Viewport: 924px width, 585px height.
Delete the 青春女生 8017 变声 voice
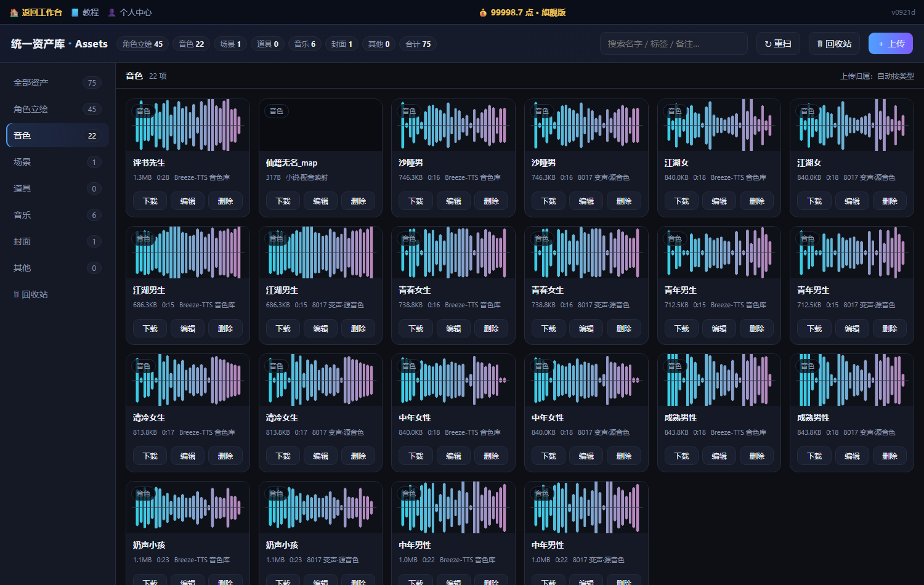click(624, 329)
